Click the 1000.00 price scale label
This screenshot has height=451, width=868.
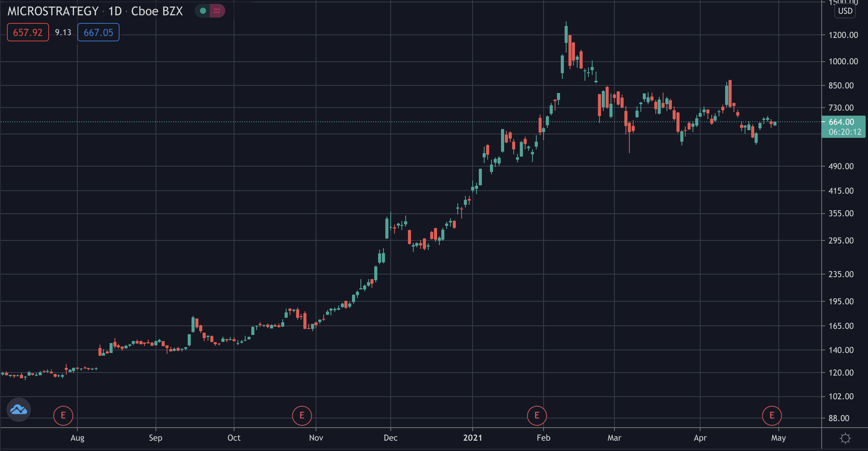(843, 62)
